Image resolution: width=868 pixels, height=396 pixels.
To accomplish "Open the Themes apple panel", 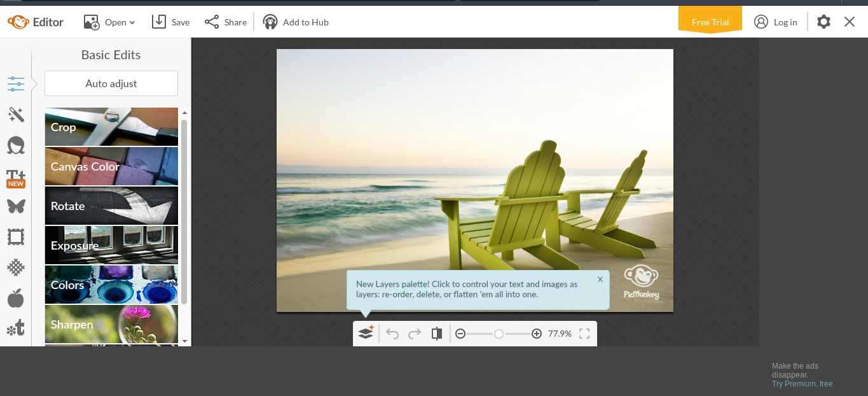I will 16,297.
